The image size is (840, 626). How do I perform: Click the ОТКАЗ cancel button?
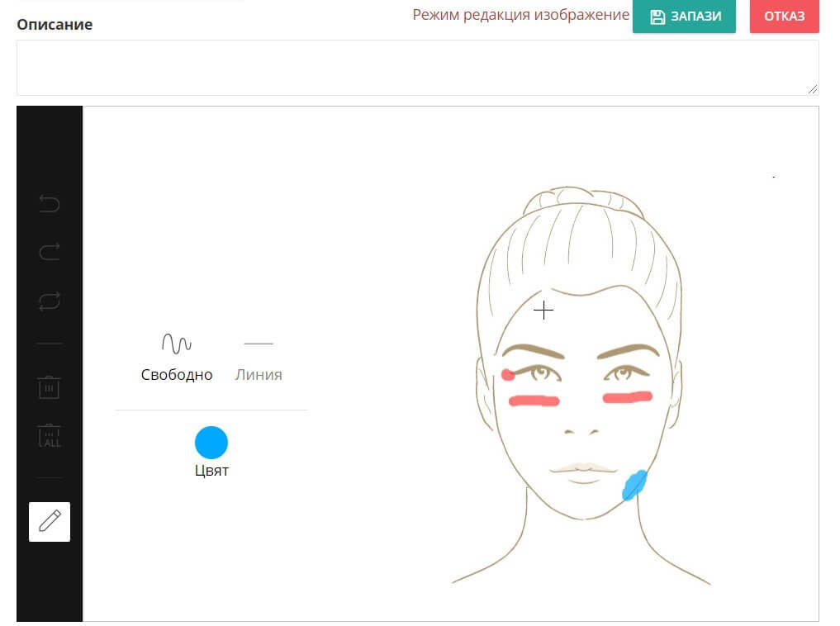785,16
